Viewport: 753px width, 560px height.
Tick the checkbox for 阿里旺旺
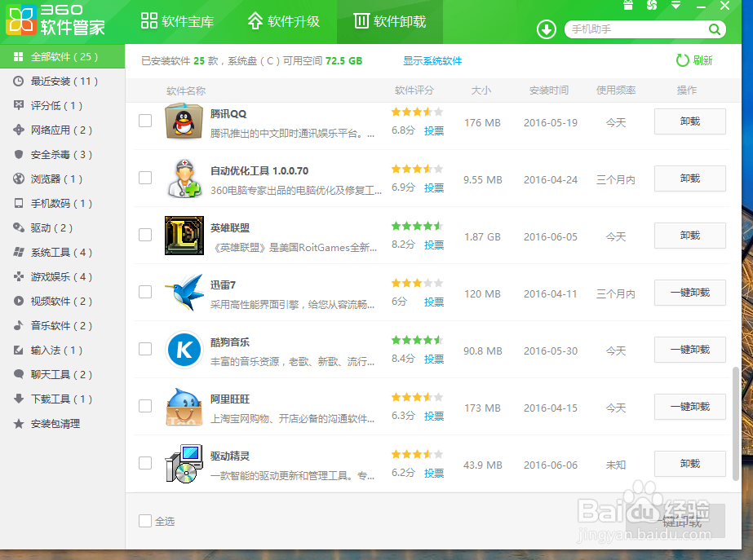coord(145,406)
